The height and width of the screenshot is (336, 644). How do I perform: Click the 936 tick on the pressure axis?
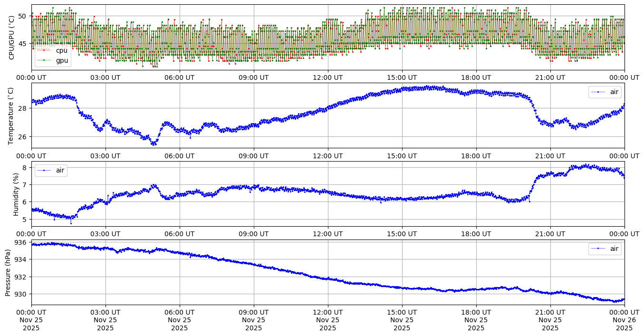point(22,242)
